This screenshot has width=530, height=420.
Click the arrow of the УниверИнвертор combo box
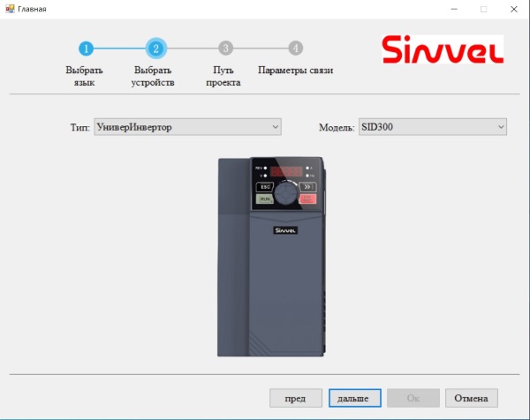pos(275,127)
